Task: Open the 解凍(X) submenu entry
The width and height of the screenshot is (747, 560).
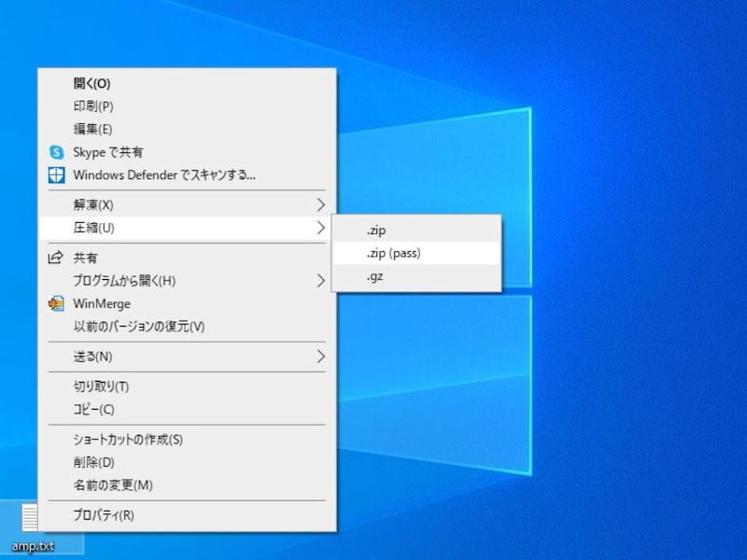Action: (x=187, y=205)
